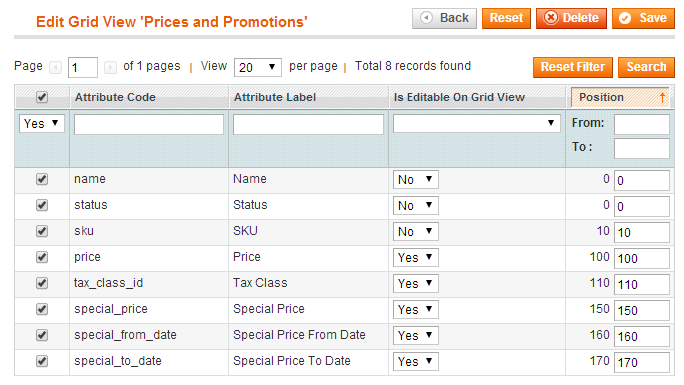684x385 pixels.
Task: Click the previous page arrow icon
Action: click(55, 67)
